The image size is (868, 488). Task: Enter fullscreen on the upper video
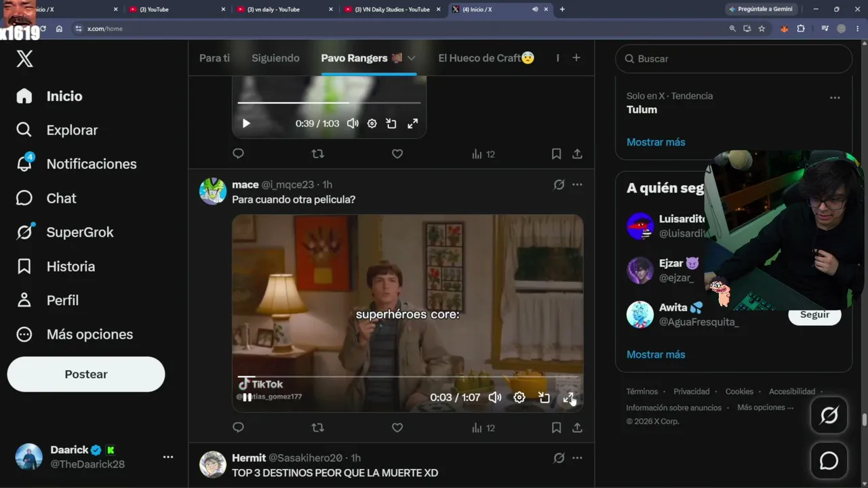(412, 123)
